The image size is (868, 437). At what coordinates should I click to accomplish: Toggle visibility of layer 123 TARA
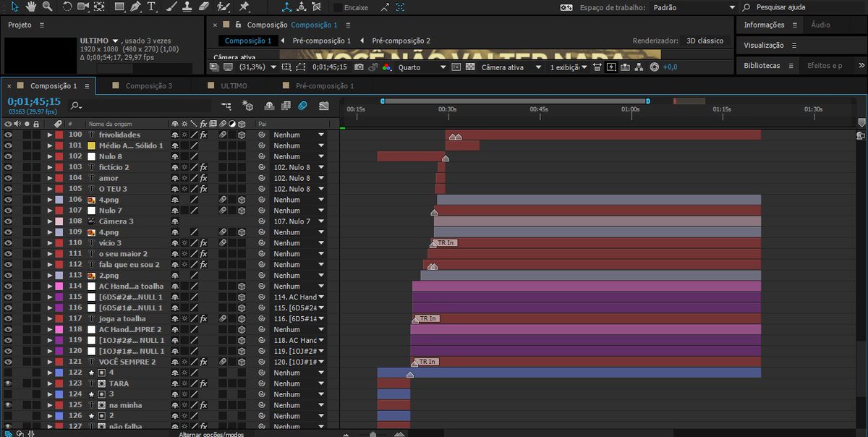(x=8, y=383)
